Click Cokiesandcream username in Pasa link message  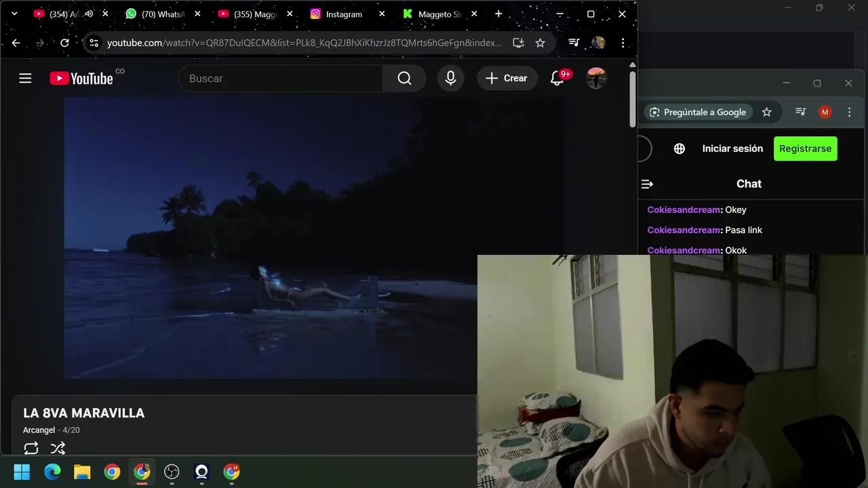coord(684,230)
